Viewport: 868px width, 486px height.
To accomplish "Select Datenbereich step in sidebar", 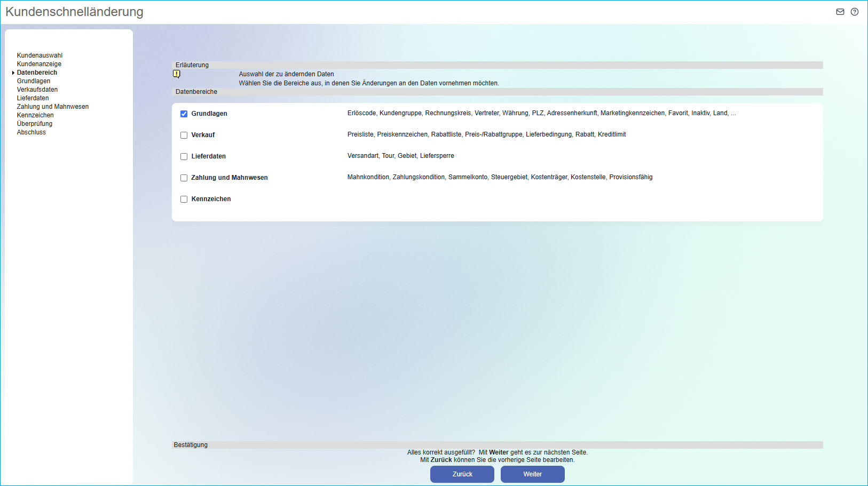I will point(37,73).
